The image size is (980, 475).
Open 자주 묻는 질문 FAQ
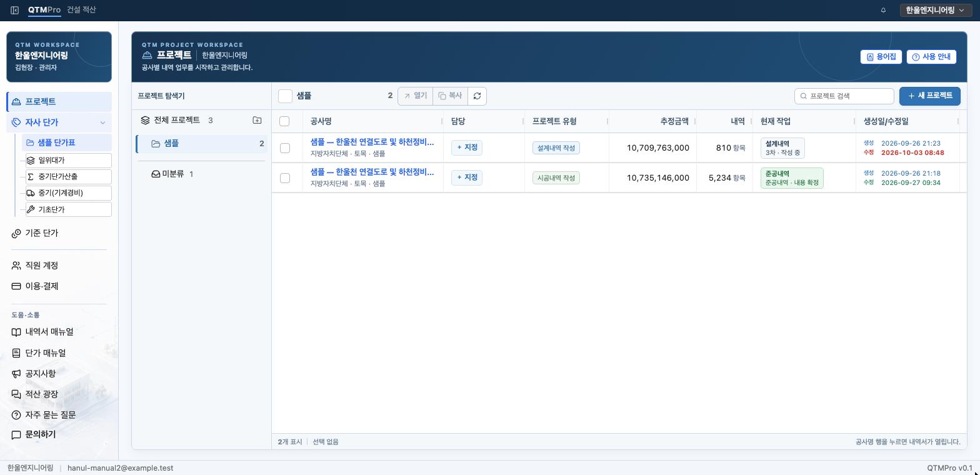click(x=59, y=415)
